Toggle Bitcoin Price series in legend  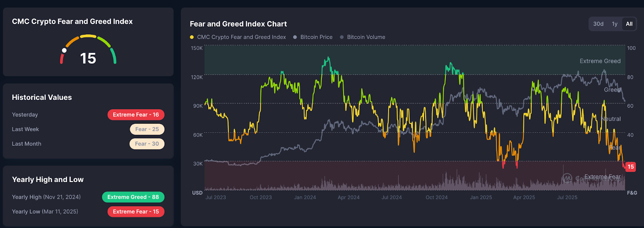click(x=316, y=37)
